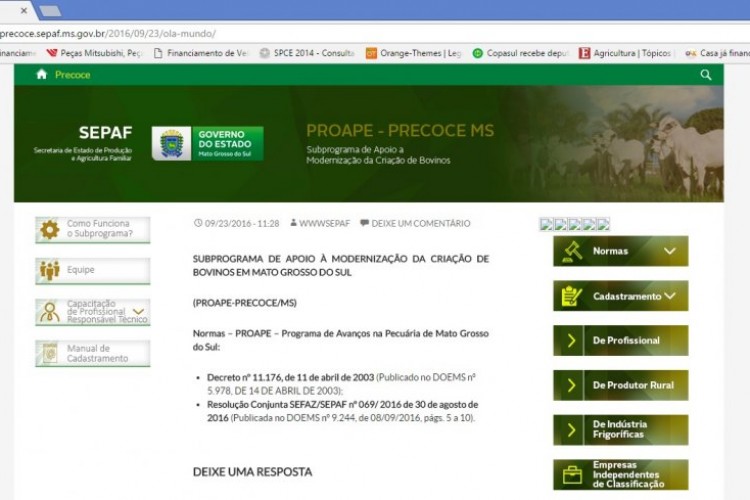Click the gear icon on Como Funciona

point(49,229)
